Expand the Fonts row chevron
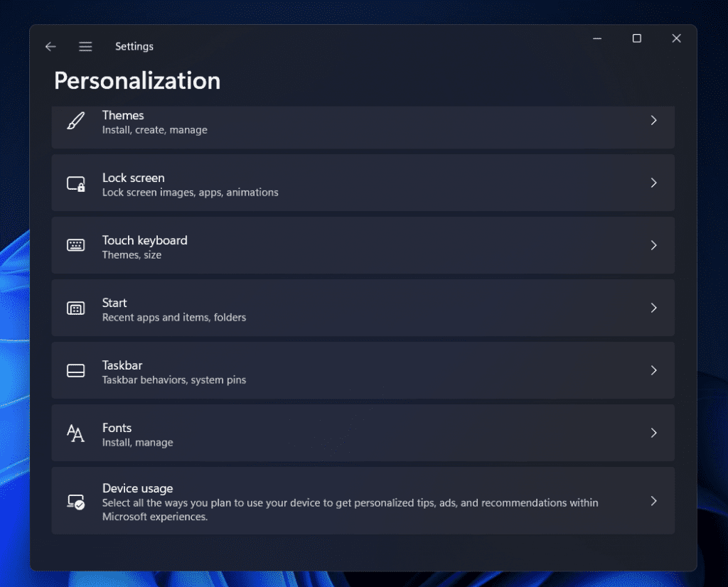Viewport: 728px width, 587px height. (654, 433)
